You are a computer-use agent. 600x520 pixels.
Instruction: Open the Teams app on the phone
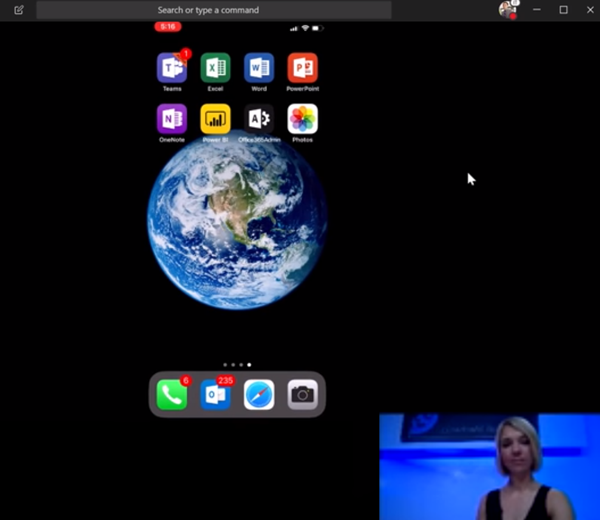point(172,68)
